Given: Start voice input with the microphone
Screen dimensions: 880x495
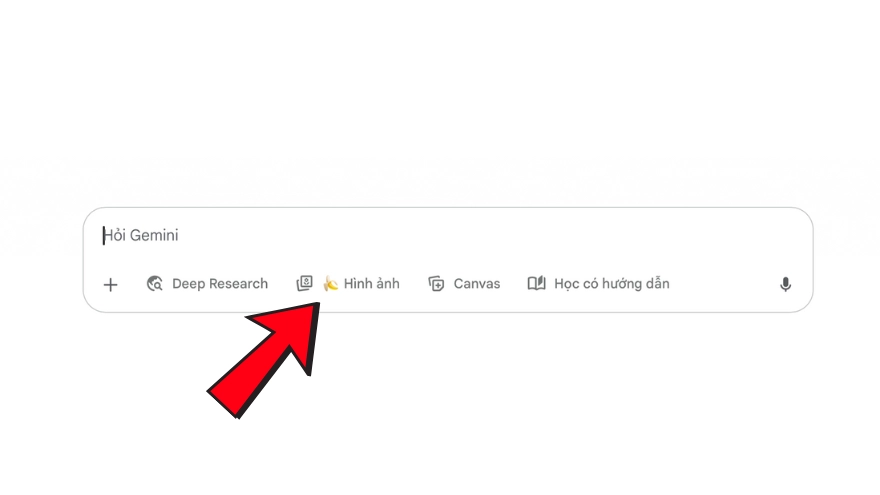Looking at the screenshot, I should 786,285.
